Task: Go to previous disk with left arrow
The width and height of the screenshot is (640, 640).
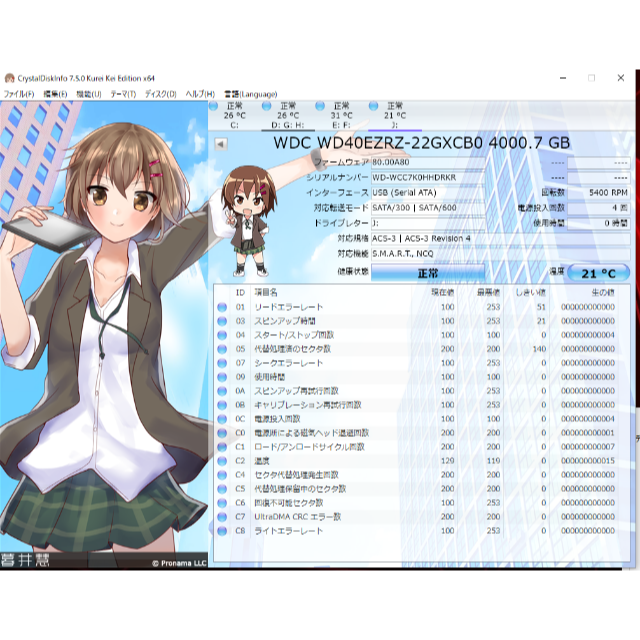Action: 221,144
